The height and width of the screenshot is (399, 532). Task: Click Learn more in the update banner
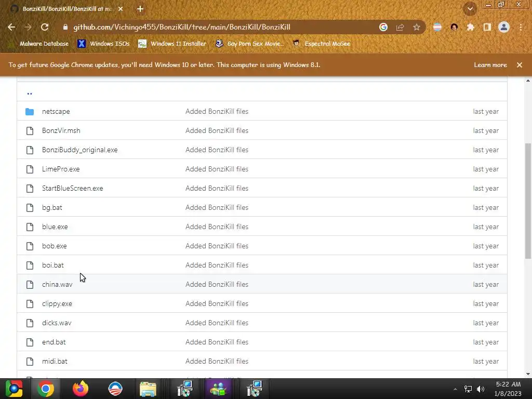pos(490,65)
